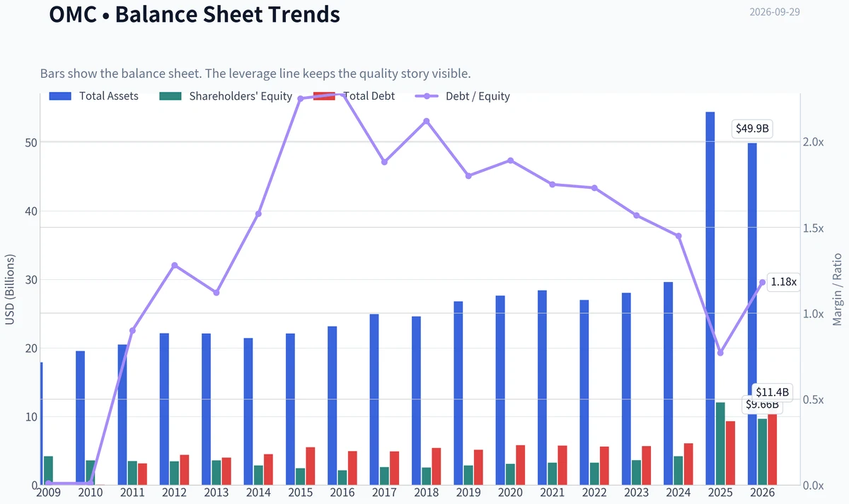This screenshot has width=849, height=504.
Task: Click the blue Total Assets legend swatch
Action: point(61,96)
